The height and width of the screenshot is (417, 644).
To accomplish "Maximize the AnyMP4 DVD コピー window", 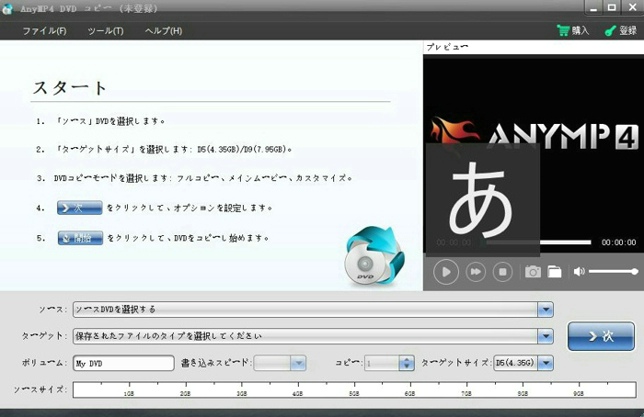I will (x=612, y=7).
